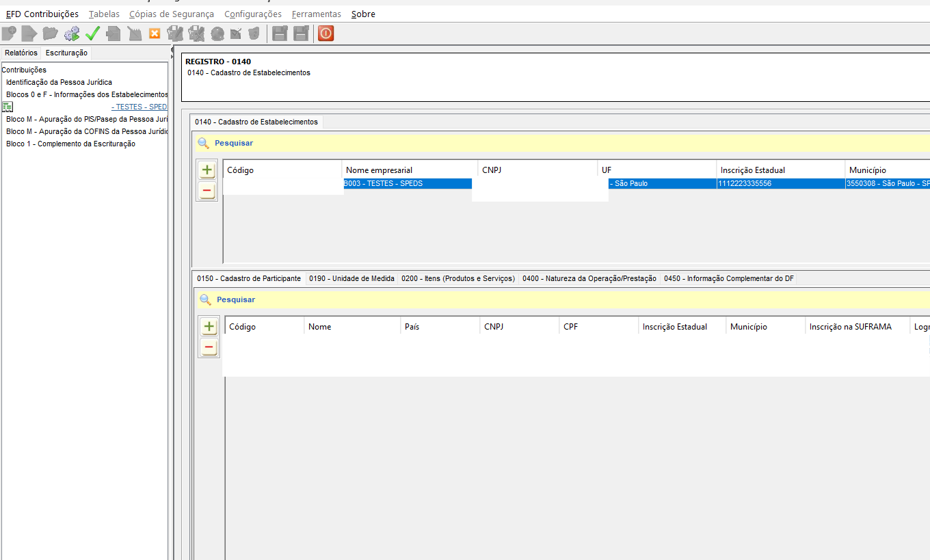The width and height of the screenshot is (930, 560).
Task: Click the green checkmark validation icon
Action: tap(92, 33)
